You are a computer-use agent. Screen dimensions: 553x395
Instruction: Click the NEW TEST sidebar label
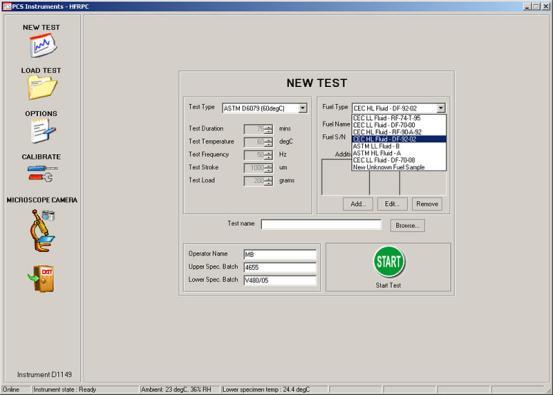[x=41, y=28]
